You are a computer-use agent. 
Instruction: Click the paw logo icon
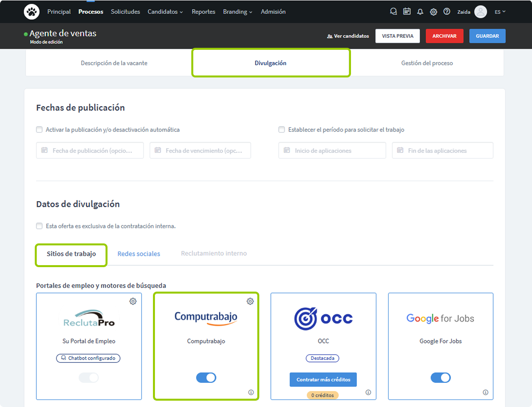pos(32,12)
